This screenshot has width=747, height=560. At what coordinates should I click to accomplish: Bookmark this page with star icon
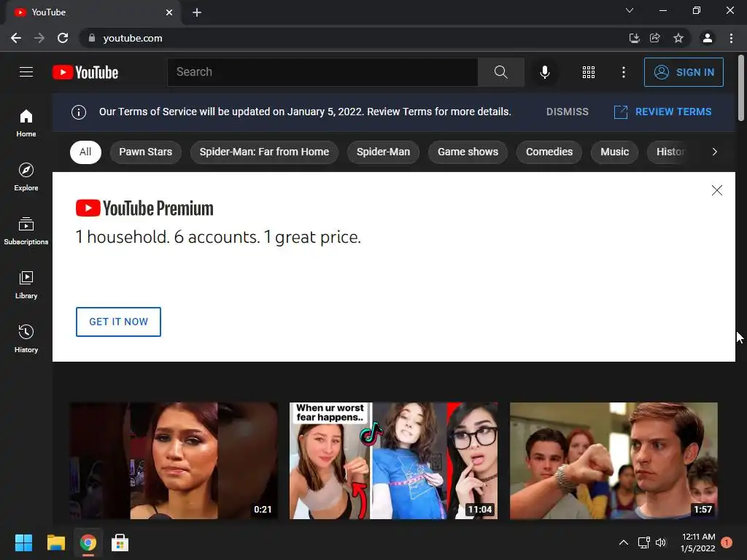(x=678, y=38)
